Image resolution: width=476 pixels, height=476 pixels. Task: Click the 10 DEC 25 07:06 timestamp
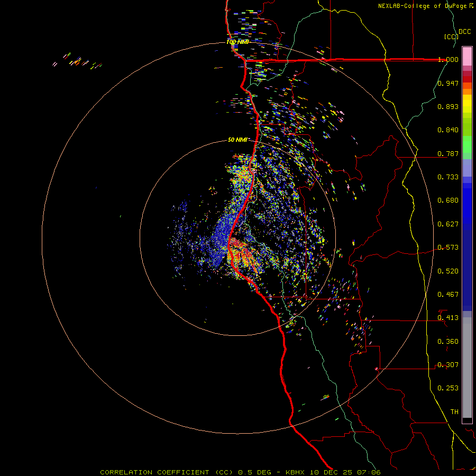(x=345, y=472)
